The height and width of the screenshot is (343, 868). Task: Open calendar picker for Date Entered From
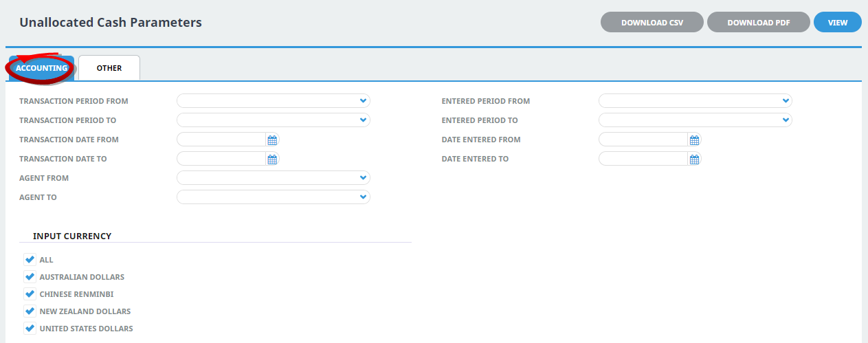tap(694, 140)
